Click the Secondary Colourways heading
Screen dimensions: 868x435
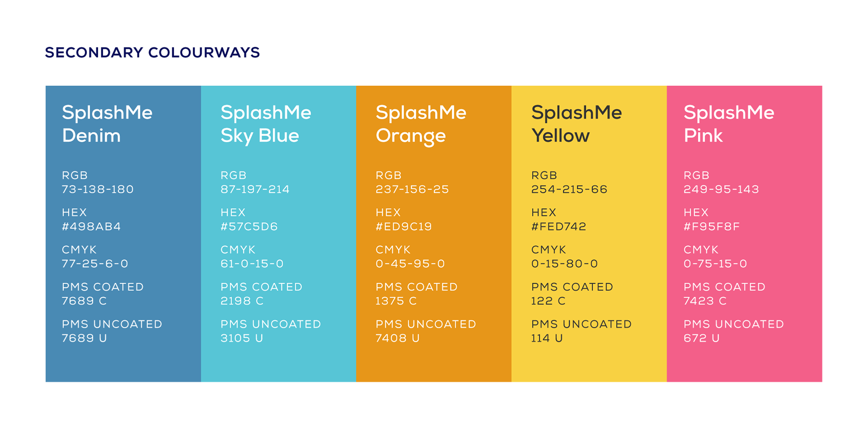click(152, 52)
